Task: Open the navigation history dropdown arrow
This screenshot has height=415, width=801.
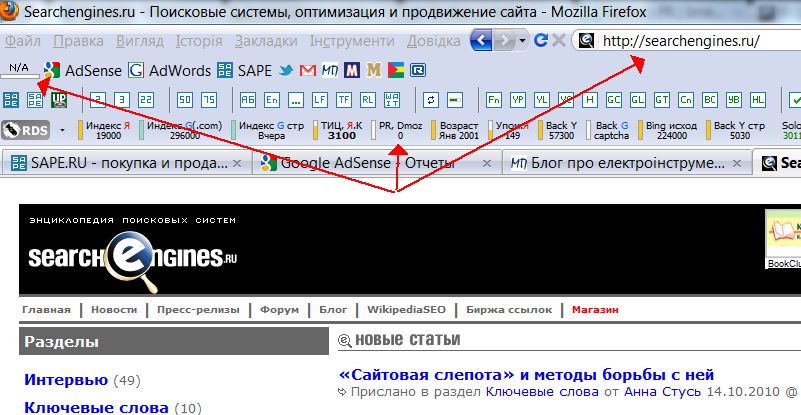Action: coord(522,40)
